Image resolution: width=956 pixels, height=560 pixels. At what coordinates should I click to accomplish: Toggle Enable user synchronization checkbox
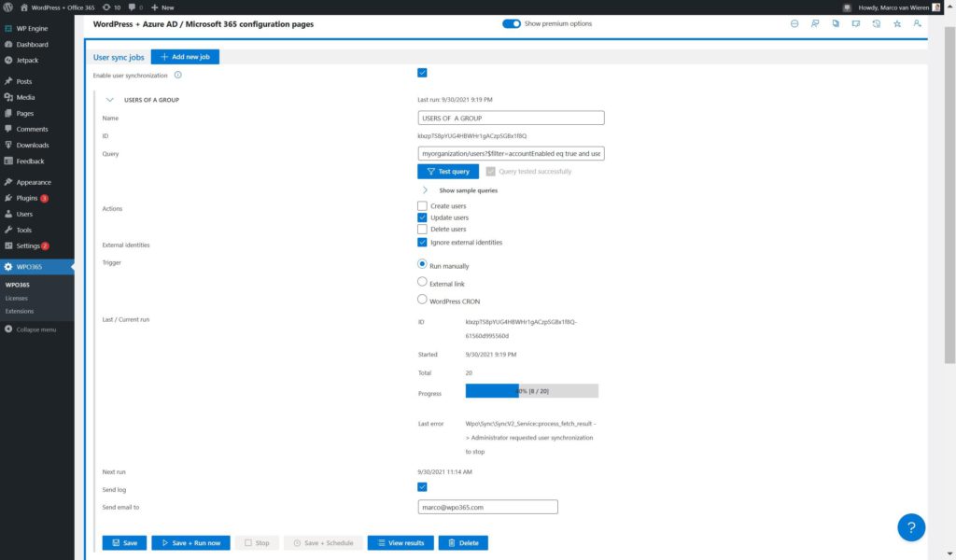[422, 73]
